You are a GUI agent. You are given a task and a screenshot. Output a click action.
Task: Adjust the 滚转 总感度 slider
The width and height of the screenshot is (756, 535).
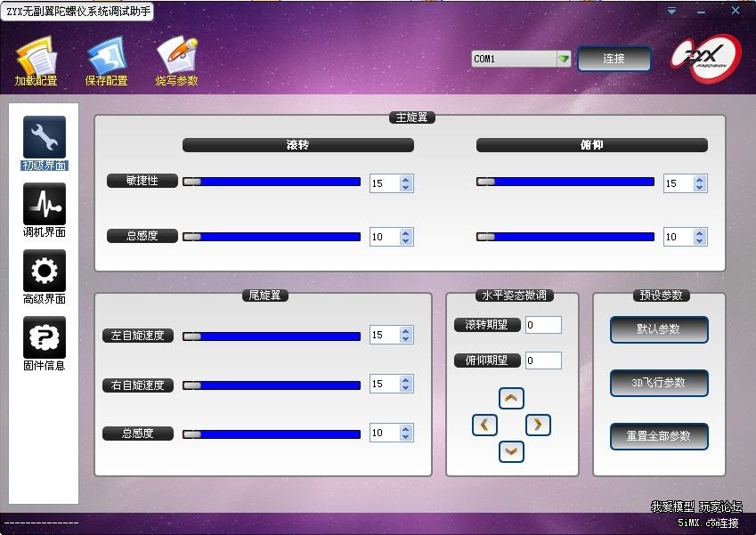(272, 237)
